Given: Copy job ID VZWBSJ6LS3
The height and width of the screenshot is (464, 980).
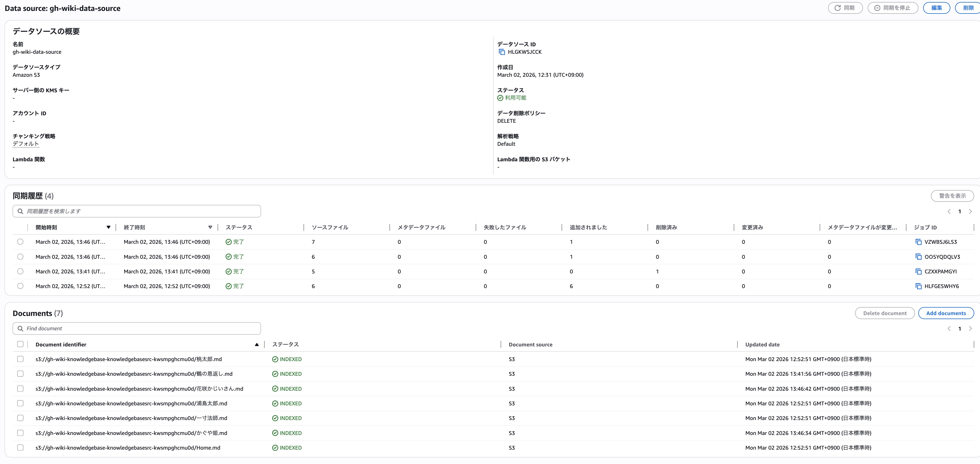Looking at the screenshot, I should (x=918, y=242).
